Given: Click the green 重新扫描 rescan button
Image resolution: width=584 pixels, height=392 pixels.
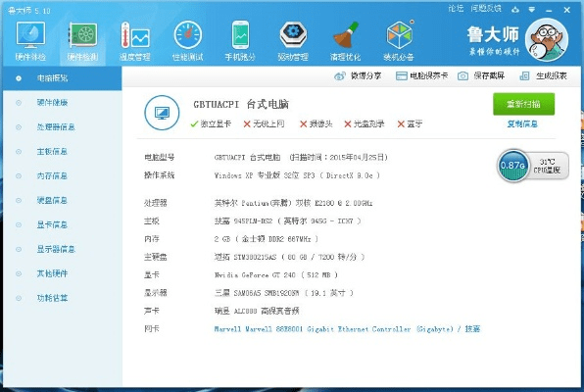Looking at the screenshot, I should (x=523, y=104).
